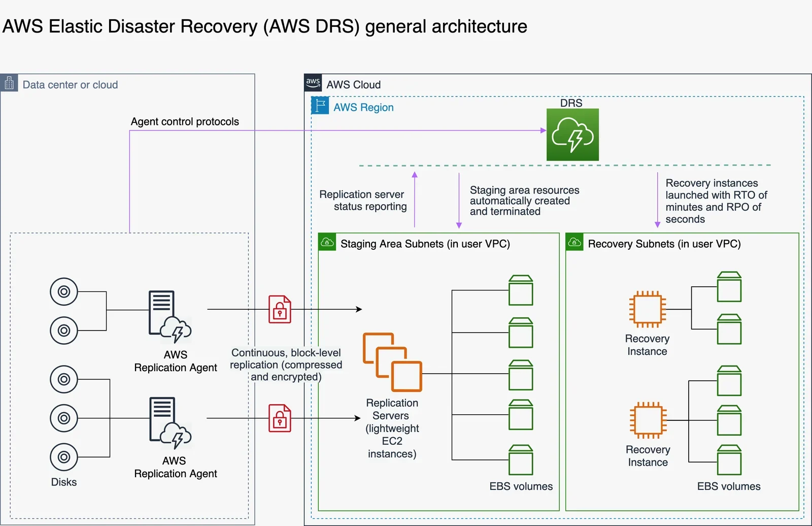The height and width of the screenshot is (526, 812).
Task: Select the upper red encrypted file icon
Action: pyautogui.click(x=280, y=309)
